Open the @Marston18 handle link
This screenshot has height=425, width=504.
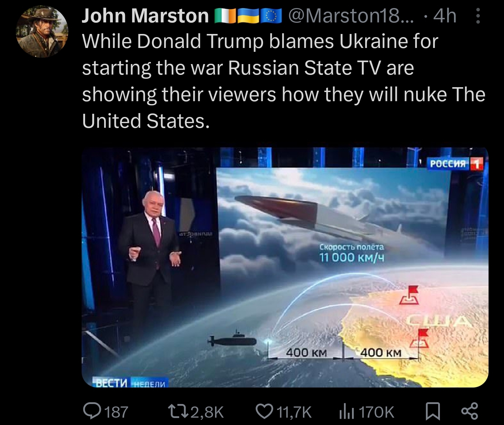[x=351, y=16]
